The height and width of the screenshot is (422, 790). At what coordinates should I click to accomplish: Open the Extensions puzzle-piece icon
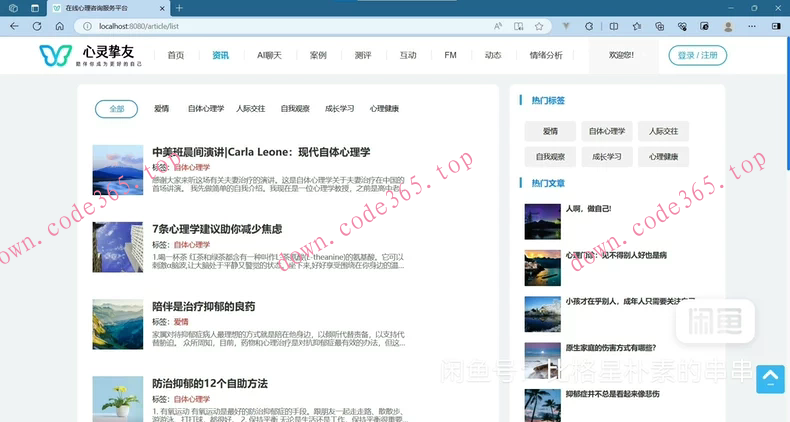(589, 26)
